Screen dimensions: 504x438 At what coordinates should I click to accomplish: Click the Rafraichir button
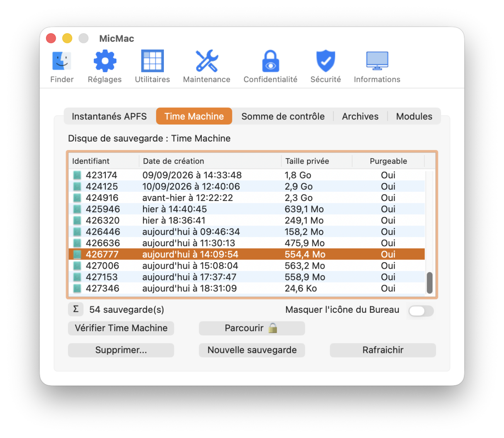(383, 350)
